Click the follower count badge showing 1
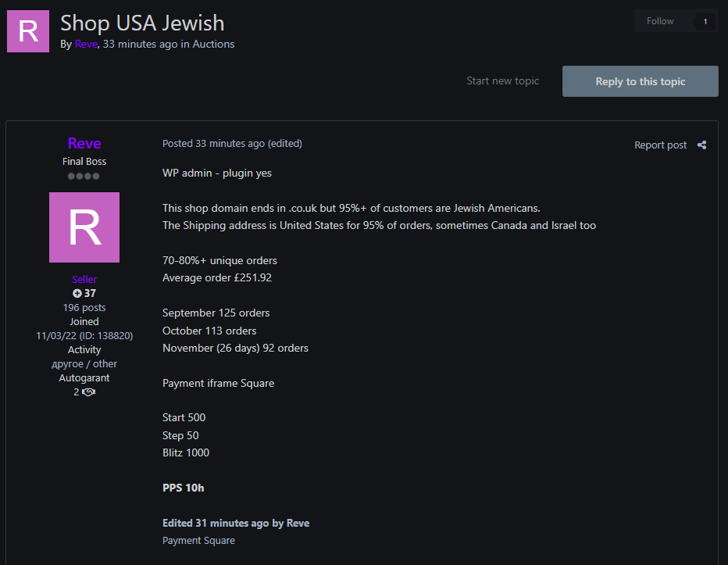This screenshot has height=565, width=728. (705, 22)
